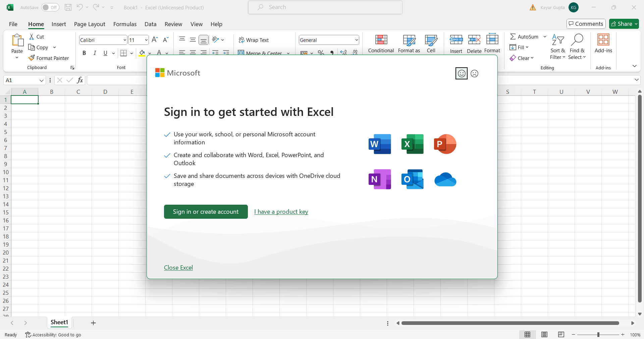The image size is (644, 339).
Task: Toggle Underline formatting
Action: click(105, 53)
